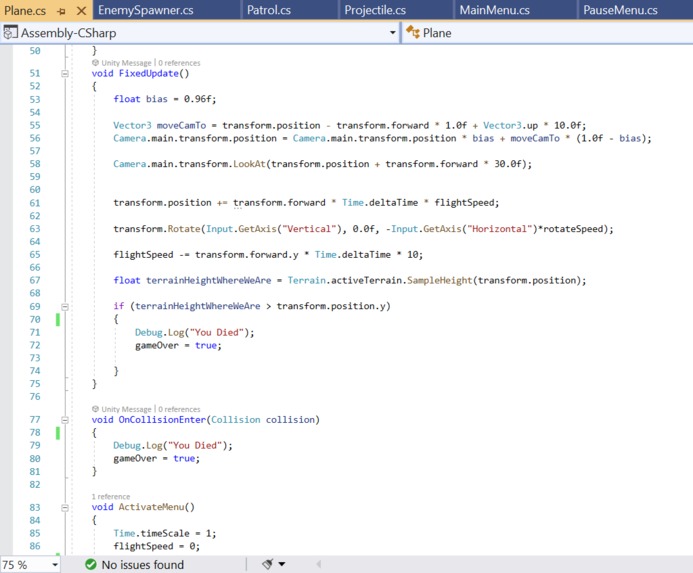Screen dimensions: 693x573
Task: Click Time.timeScale on line 85
Action: [151, 534]
